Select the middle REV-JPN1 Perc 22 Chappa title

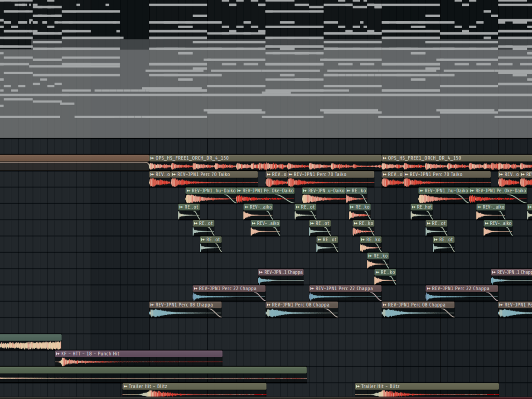pos(344,288)
